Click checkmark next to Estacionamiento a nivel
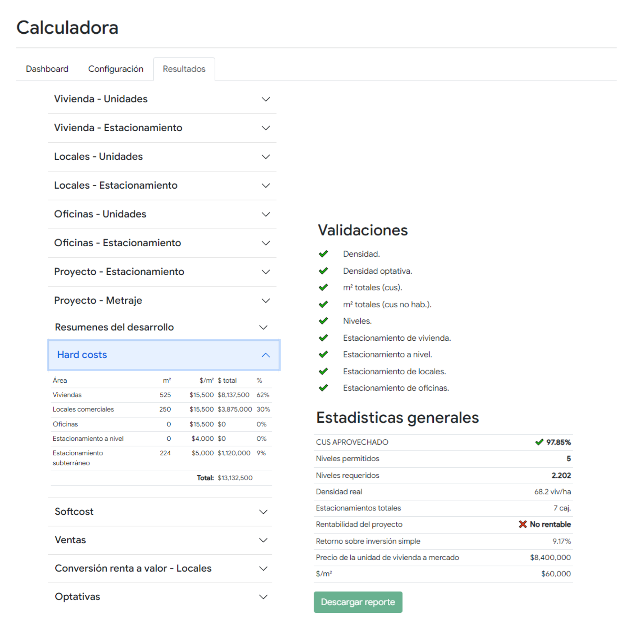644x644 pixels. (x=323, y=354)
